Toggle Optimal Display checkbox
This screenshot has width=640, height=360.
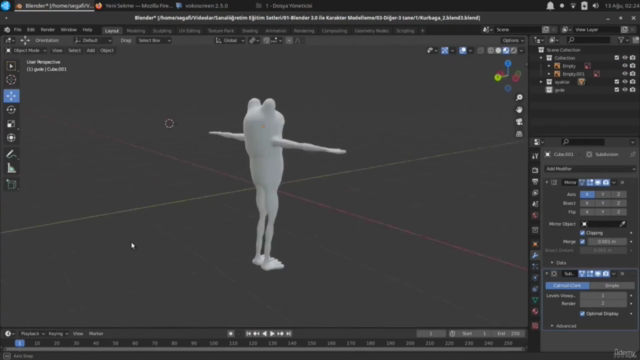click(x=582, y=313)
